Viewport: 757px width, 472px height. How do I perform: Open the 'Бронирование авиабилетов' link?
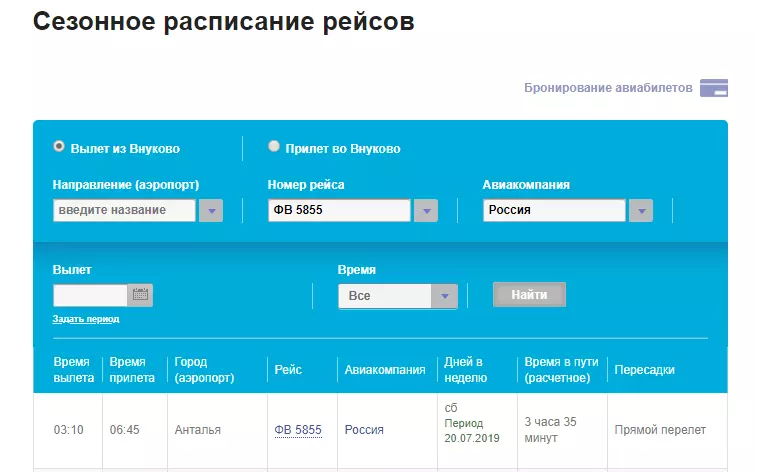[608, 88]
